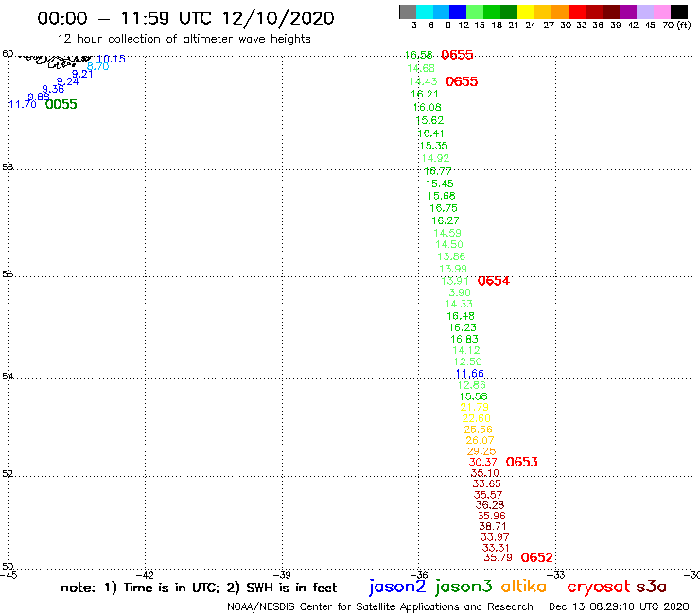Click the latitude axis label 54
The height and width of the screenshot is (615, 700).
click(8, 377)
